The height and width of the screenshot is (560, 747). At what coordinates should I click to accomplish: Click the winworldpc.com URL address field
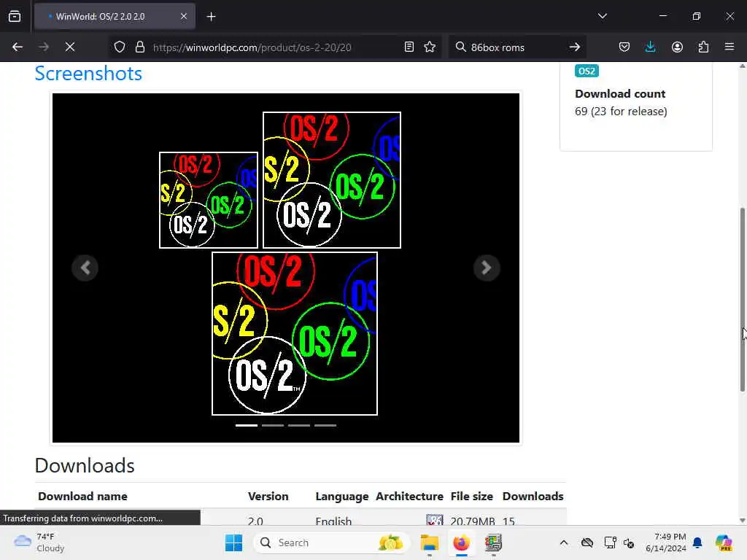click(x=274, y=47)
